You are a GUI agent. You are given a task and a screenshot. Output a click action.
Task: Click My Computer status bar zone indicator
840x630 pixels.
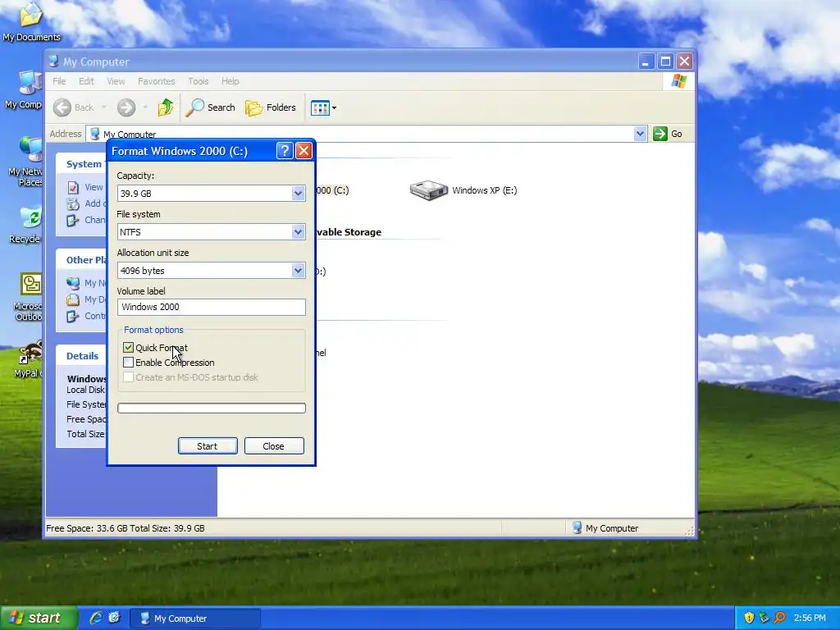pyautogui.click(x=605, y=528)
